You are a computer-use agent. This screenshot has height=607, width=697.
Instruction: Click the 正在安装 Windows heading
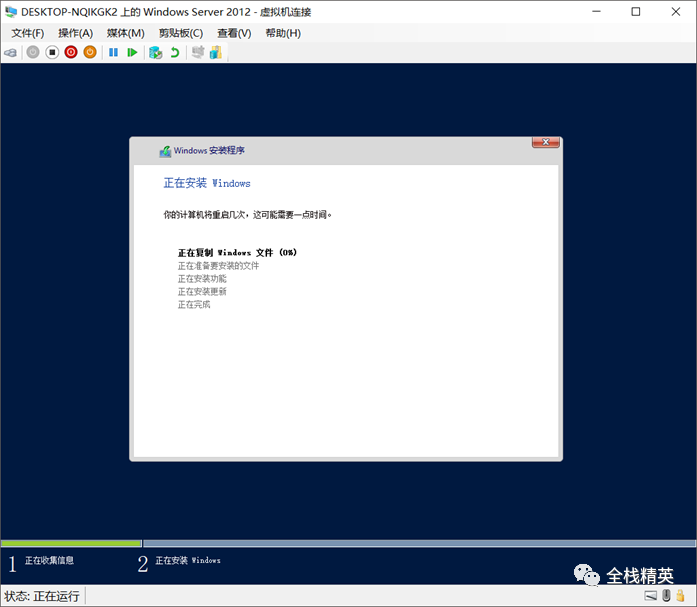point(207,183)
